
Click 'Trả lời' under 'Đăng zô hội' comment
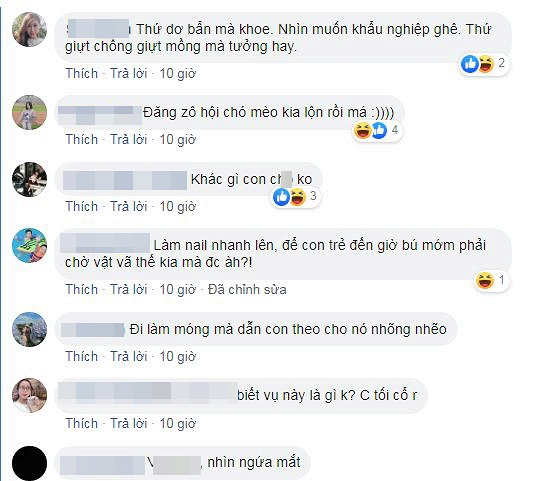128,139
